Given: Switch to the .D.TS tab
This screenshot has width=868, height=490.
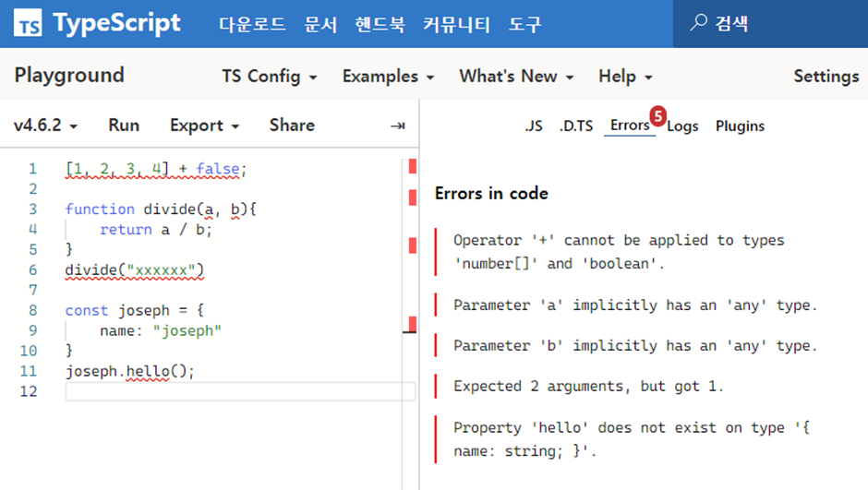Looking at the screenshot, I should 575,126.
